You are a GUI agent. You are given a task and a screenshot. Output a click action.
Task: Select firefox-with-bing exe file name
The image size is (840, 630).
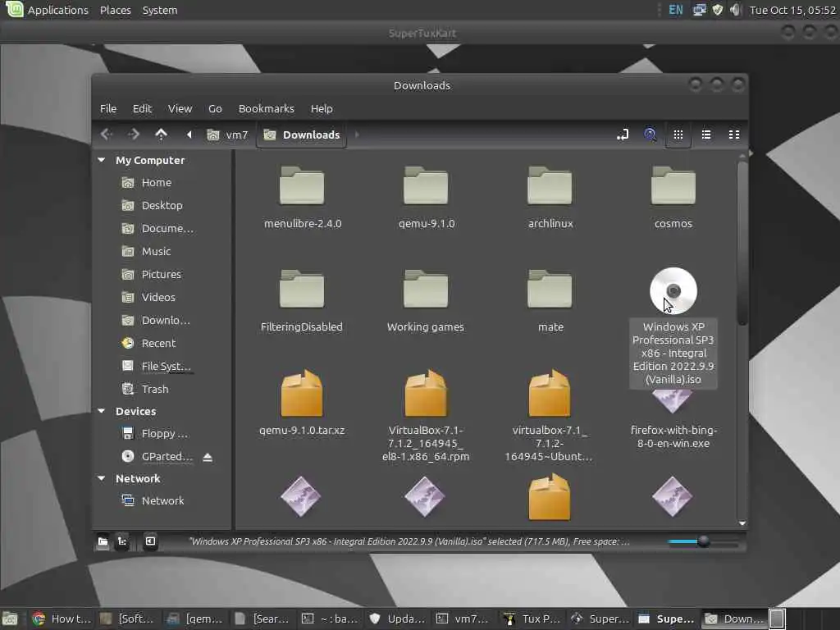click(673, 436)
